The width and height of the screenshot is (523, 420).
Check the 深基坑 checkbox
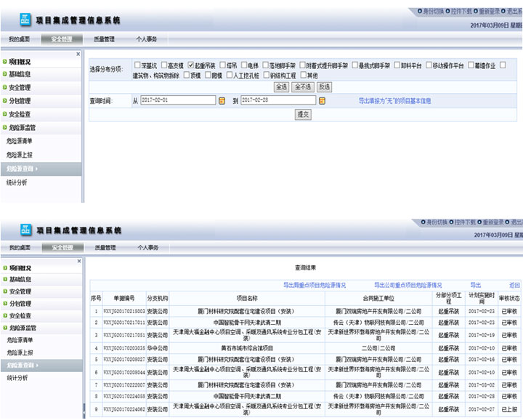coord(137,65)
